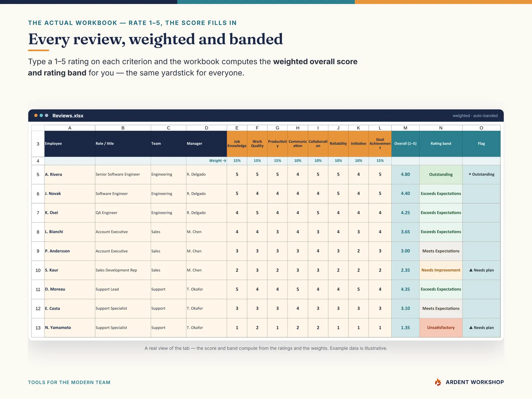Click TOOLS FOR THE MODERN TEAM footer

[69, 382]
